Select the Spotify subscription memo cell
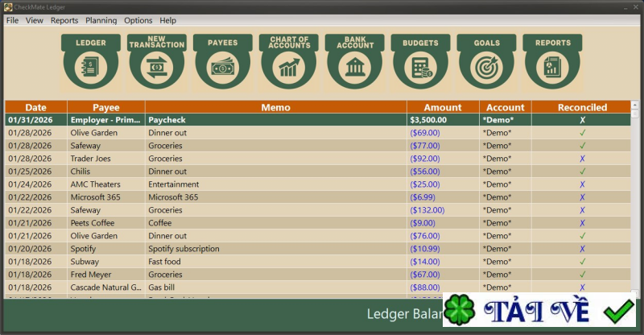The height and width of the screenshot is (335, 644). click(x=276, y=249)
